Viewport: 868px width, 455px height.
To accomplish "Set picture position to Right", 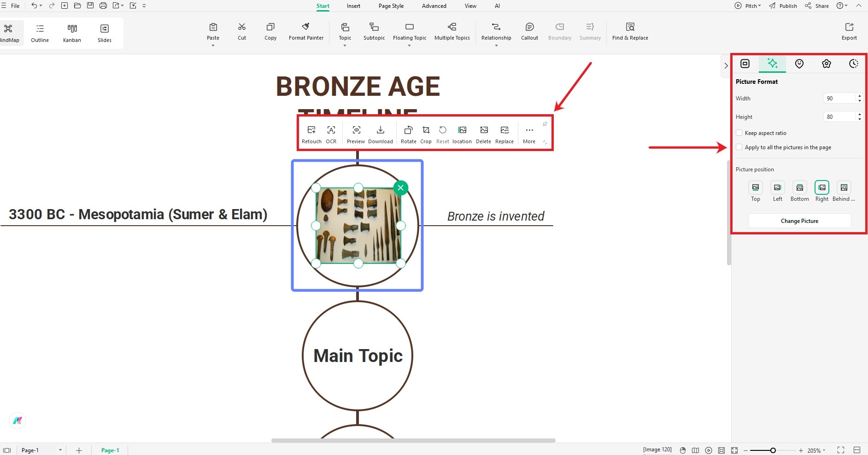I will pos(822,191).
